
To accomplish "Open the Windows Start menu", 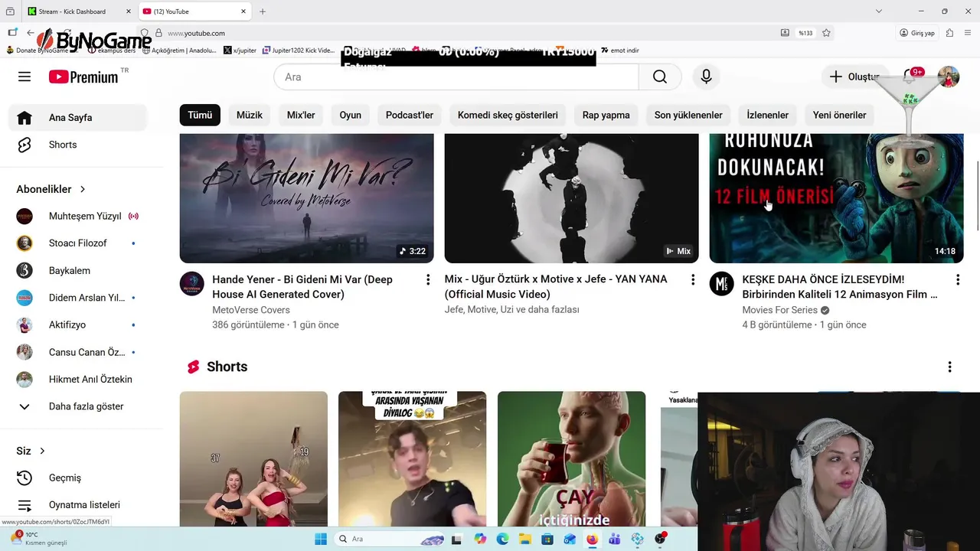I will click(321, 539).
